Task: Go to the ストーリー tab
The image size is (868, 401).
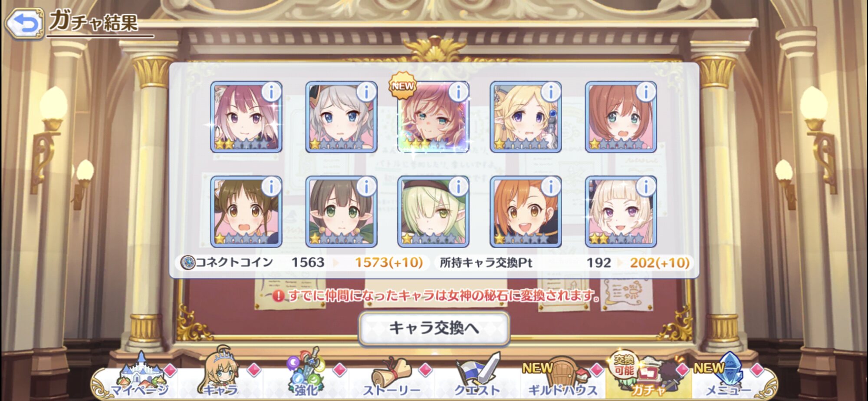Action: coord(391,376)
